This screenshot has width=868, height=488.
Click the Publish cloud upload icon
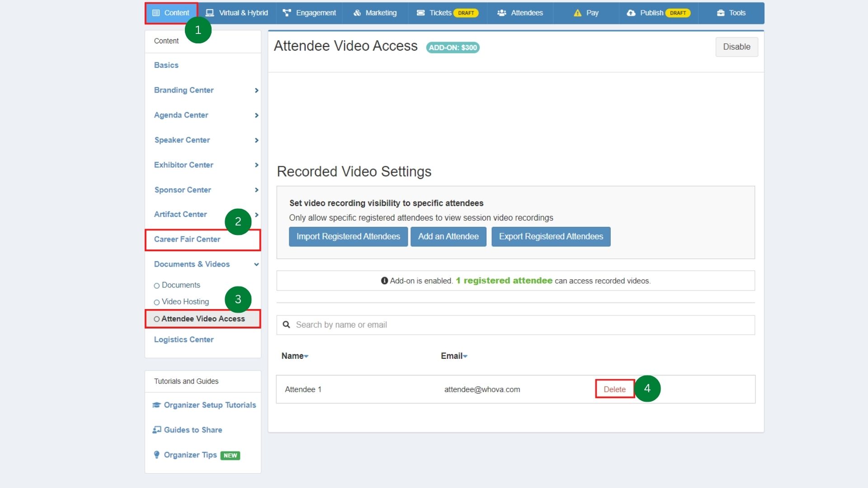point(631,13)
